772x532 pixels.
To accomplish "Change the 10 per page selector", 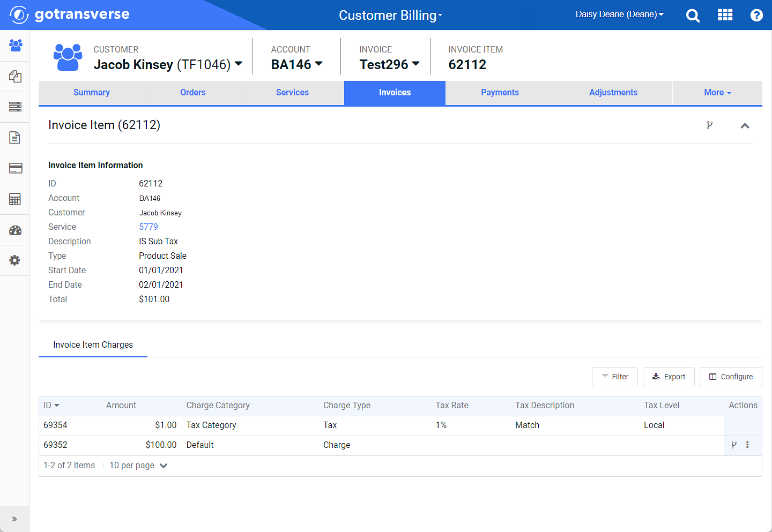I will [x=138, y=466].
